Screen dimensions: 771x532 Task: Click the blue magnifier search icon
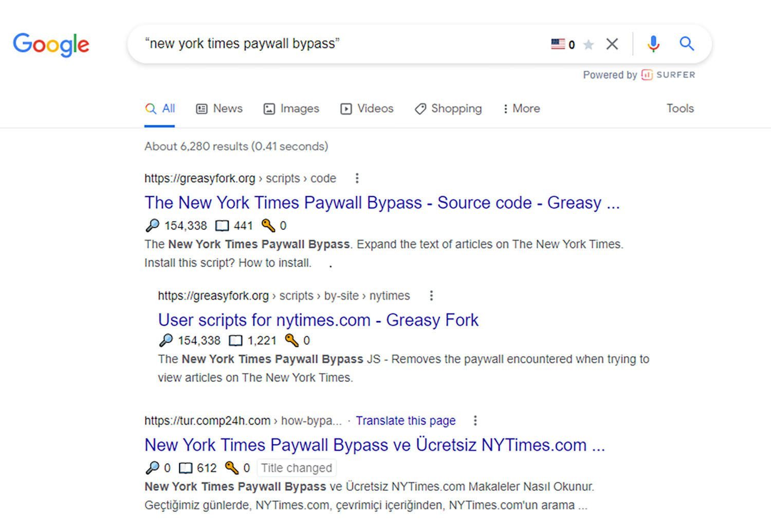[687, 44]
